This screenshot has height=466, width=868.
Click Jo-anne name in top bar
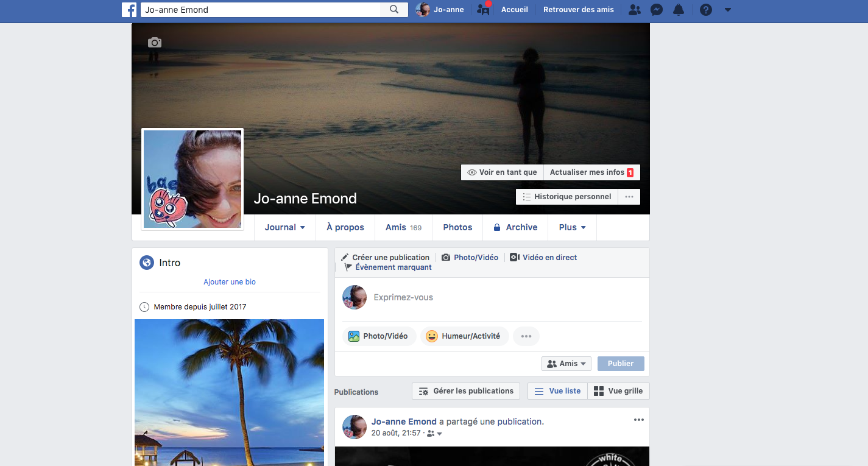[449, 10]
